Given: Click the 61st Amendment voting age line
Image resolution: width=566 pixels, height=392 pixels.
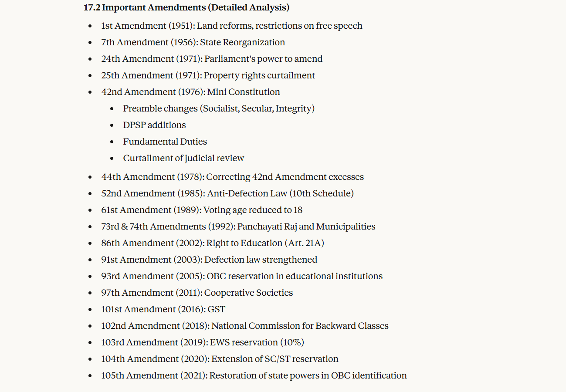Looking at the screenshot, I should tap(202, 210).
